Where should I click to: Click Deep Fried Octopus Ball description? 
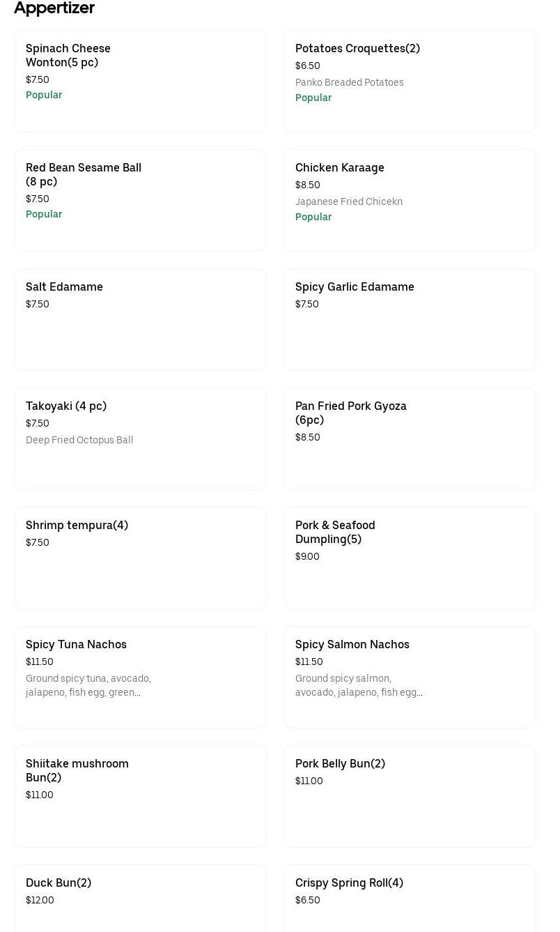tap(79, 440)
